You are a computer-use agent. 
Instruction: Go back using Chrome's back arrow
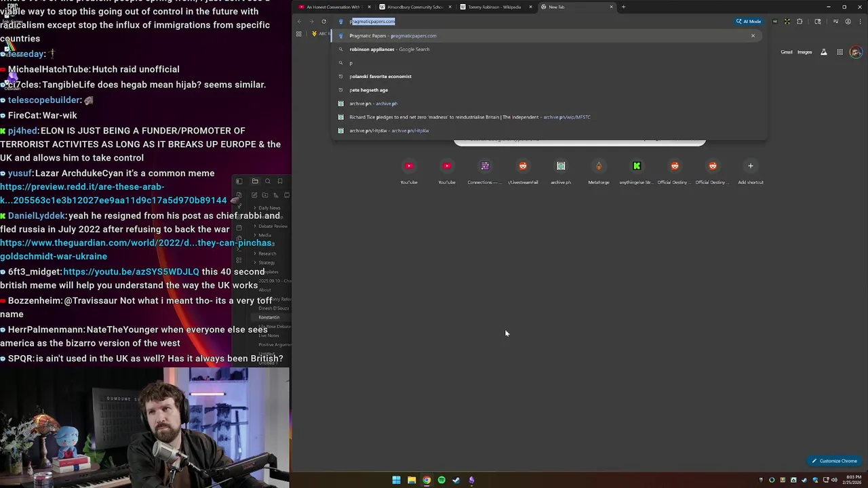pyautogui.click(x=299, y=21)
